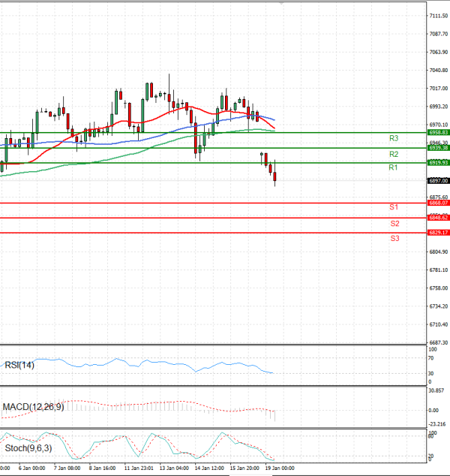This screenshot has width=450, height=476.
Task: Click the R1 resistance level label
Action: pyautogui.click(x=393, y=167)
